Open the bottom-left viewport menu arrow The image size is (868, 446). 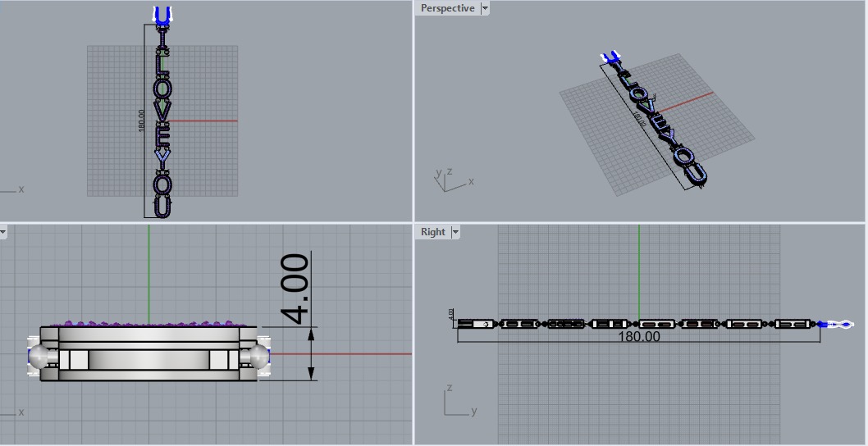tap(2, 232)
